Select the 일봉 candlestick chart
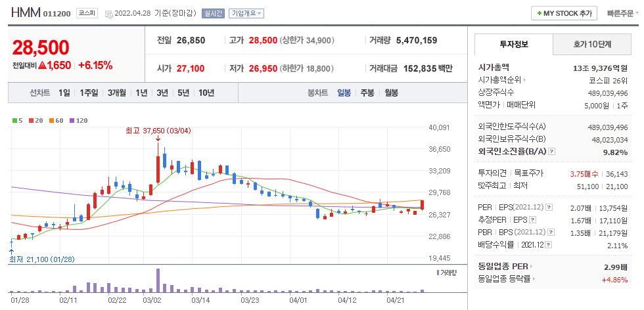Image resolution: width=644 pixels, height=310 pixels. pyautogui.click(x=344, y=93)
